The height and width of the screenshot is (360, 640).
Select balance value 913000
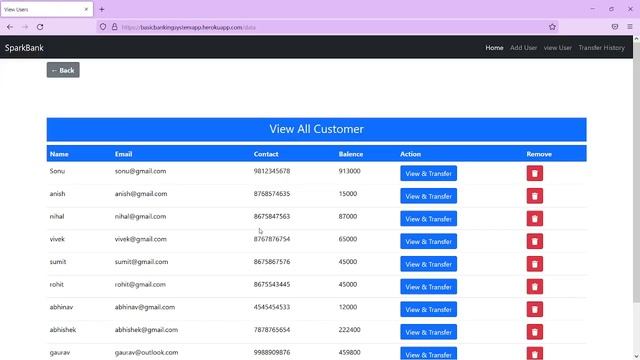tap(349, 171)
